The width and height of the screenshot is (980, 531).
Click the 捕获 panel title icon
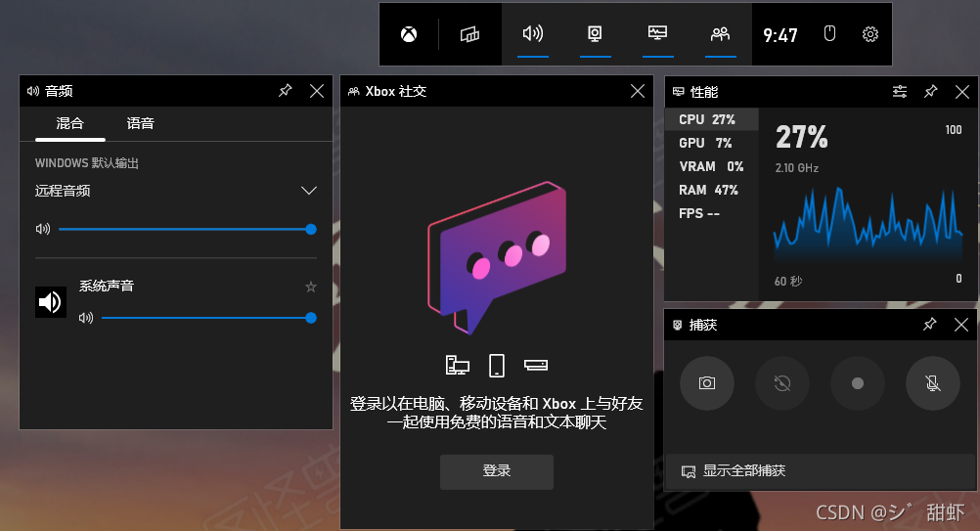[677, 325]
